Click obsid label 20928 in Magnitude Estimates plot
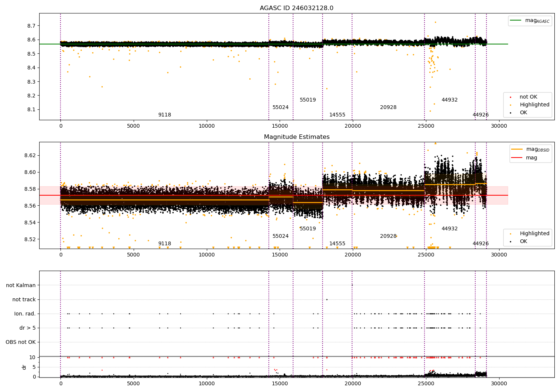This screenshot has height=392, width=560. 388,236
